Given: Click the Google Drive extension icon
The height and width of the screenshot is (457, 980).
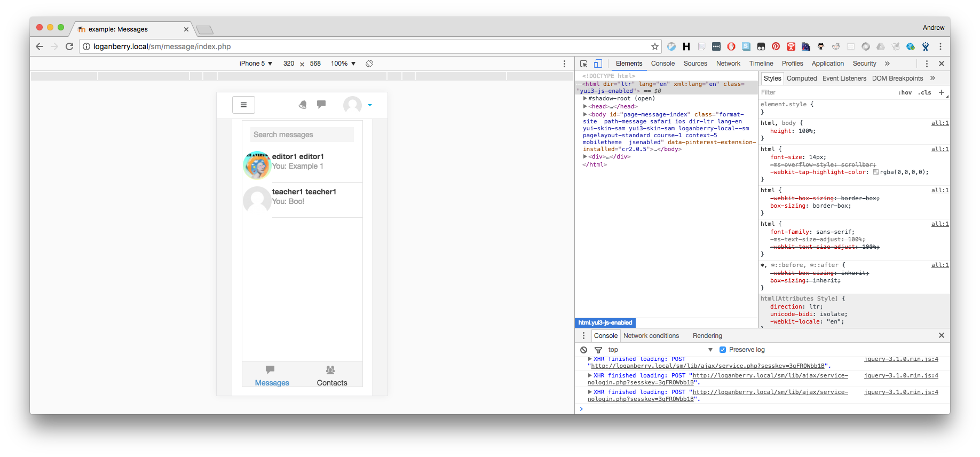Looking at the screenshot, I should pos(881,46).
